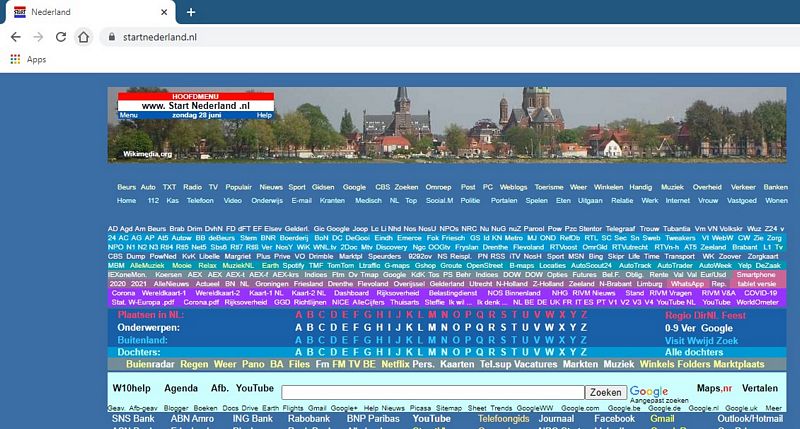
Task: Click the Agenda link
Action: point(181,388)
